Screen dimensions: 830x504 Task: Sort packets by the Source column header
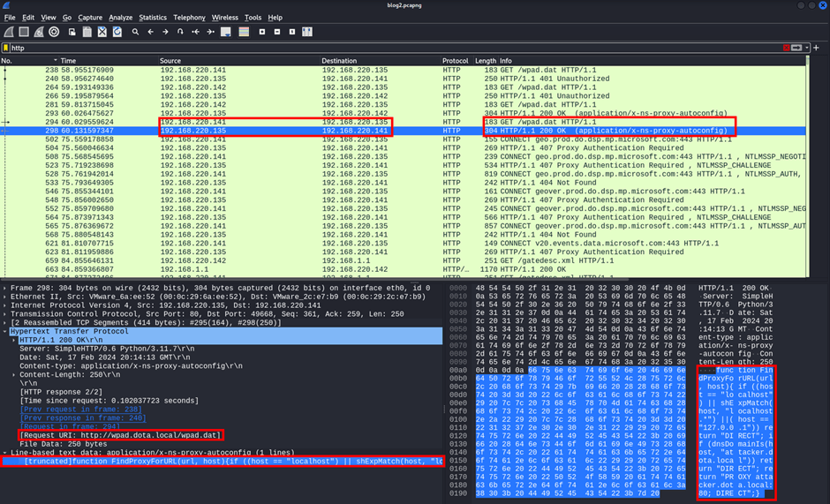pos(239,61)
